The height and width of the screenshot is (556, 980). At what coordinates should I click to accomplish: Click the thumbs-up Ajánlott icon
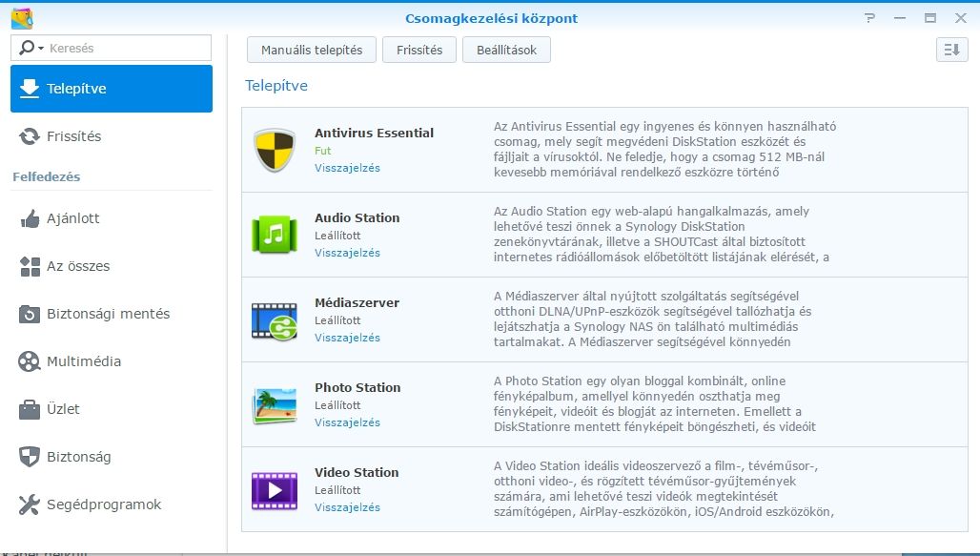click(x=30, y=218)
